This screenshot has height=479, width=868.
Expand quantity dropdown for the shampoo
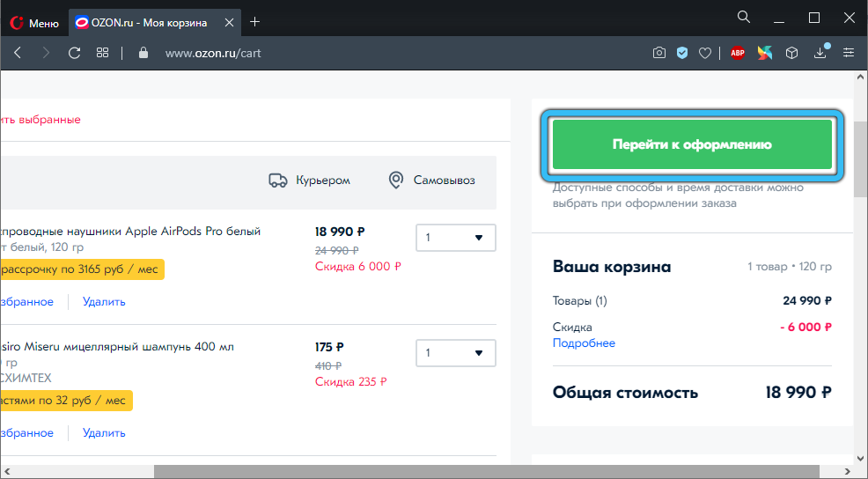coord(455,353)
